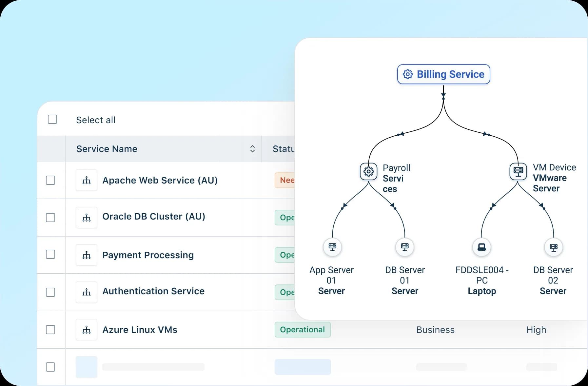Click the High cell in Azure row

tap(537, 330)
